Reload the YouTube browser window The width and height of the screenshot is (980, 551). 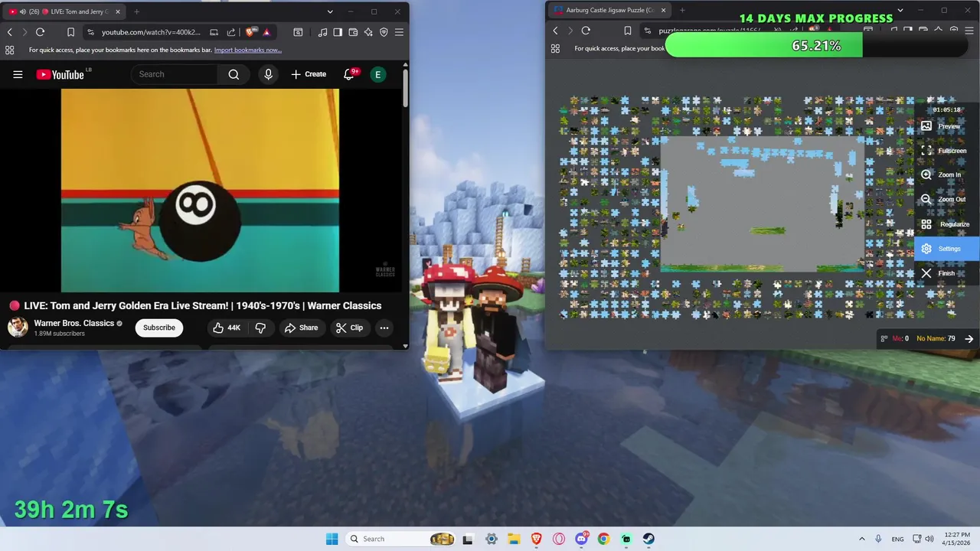coord(40,32)
